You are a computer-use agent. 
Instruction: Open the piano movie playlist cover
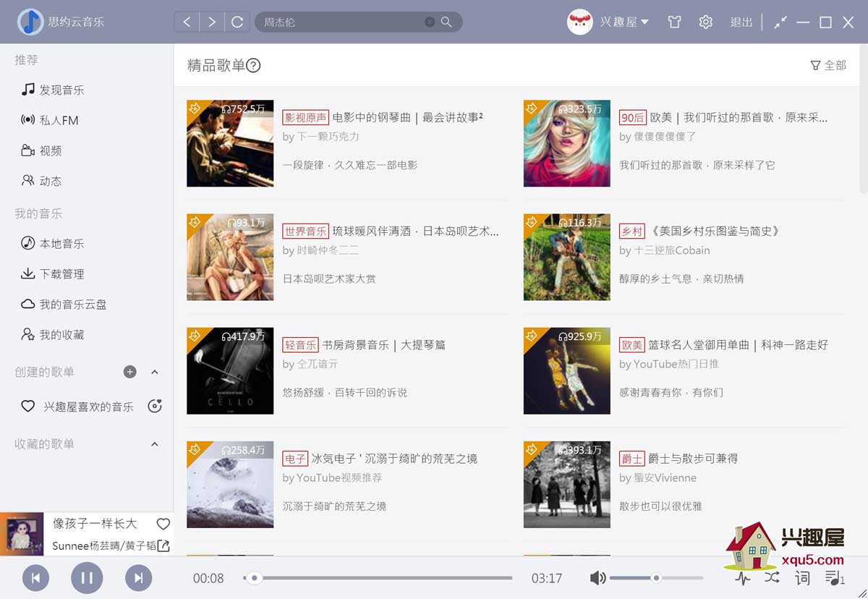230,143
